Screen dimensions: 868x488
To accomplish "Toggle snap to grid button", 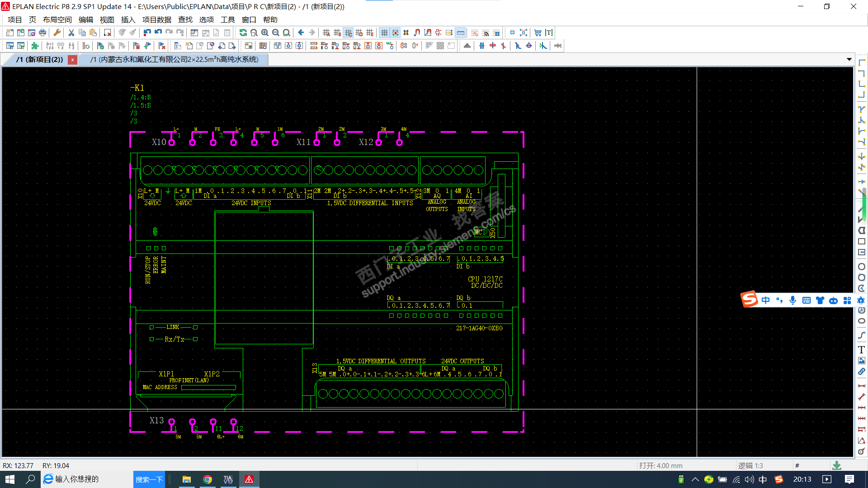I will click(x=395, y=33).
